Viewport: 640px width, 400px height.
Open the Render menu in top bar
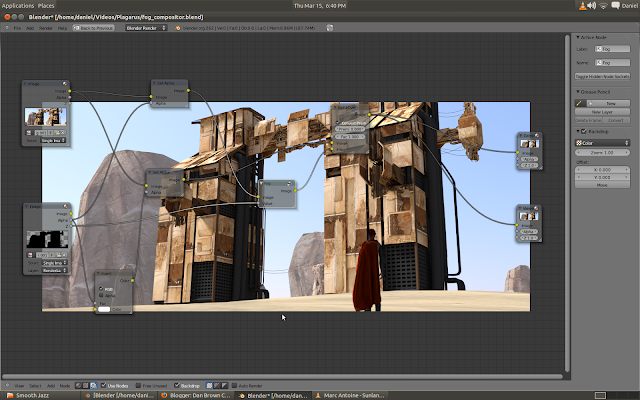coord(46,28)
